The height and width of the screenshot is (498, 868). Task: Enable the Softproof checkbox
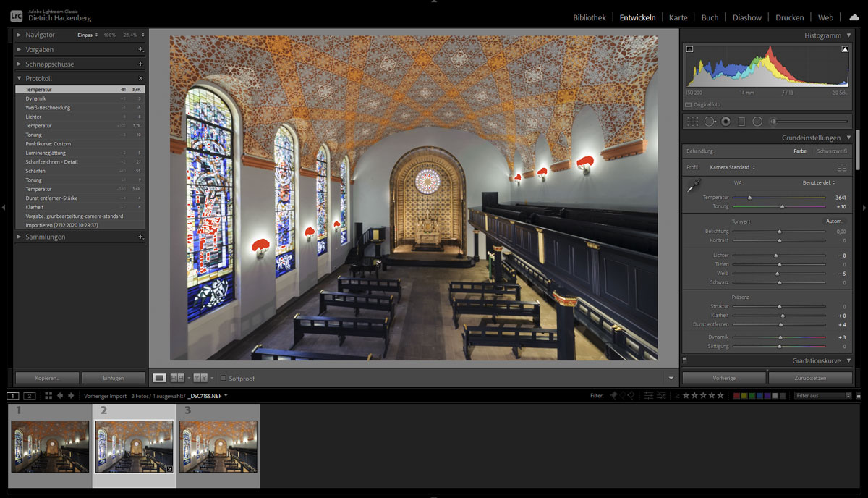point(224,379)
